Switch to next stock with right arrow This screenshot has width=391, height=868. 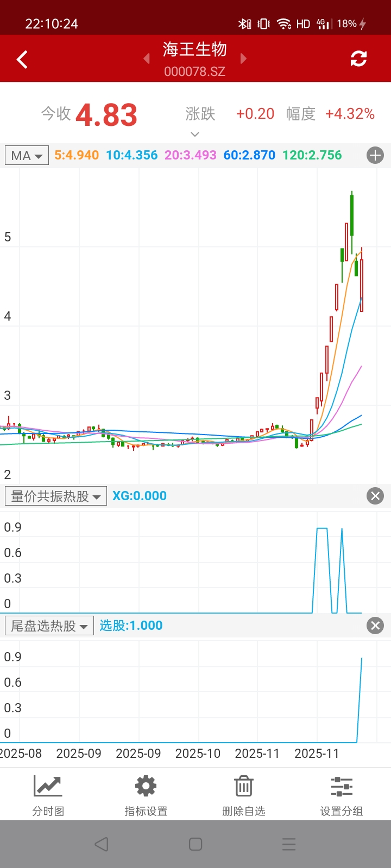pos(243,59)
